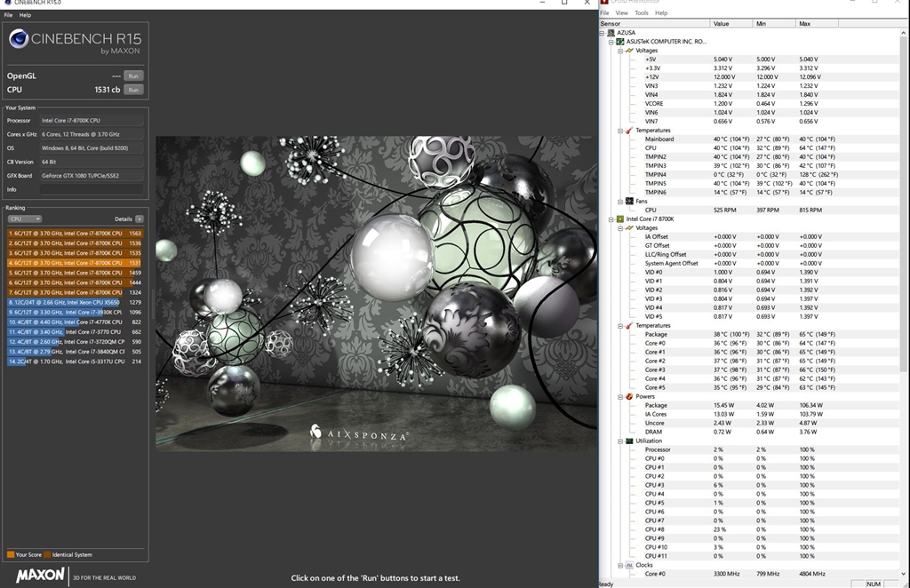This screenshot has height=588, width=910.
Task: Open Cinebench File menu
Action: click(8, 15)
